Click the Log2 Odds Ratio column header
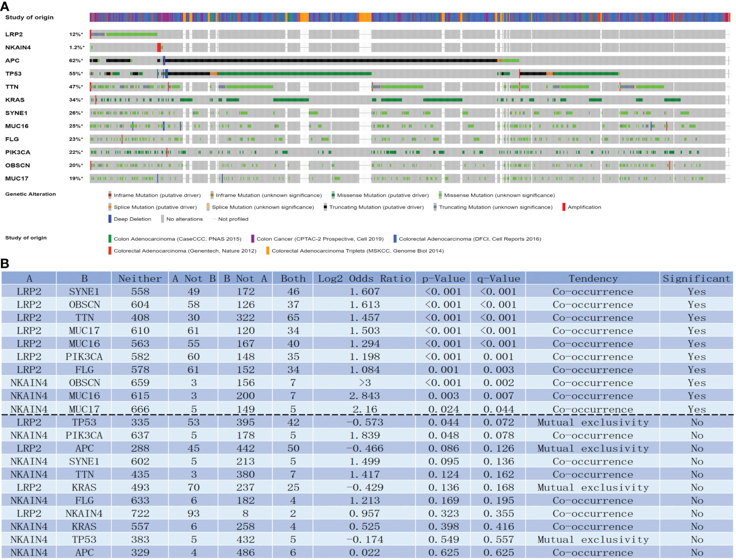 (x=364, y=279)
